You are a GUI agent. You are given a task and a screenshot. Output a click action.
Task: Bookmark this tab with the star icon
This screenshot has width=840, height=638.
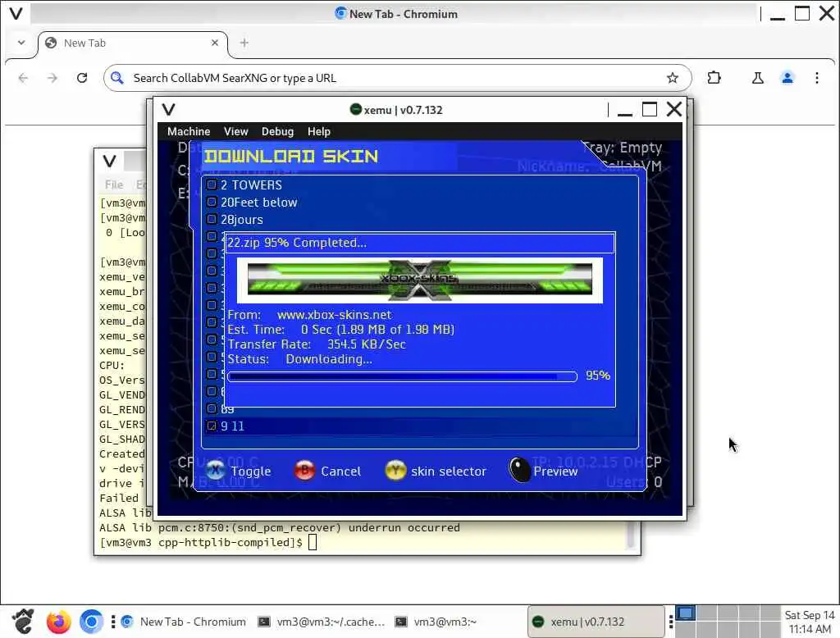(x=673, y=78)
